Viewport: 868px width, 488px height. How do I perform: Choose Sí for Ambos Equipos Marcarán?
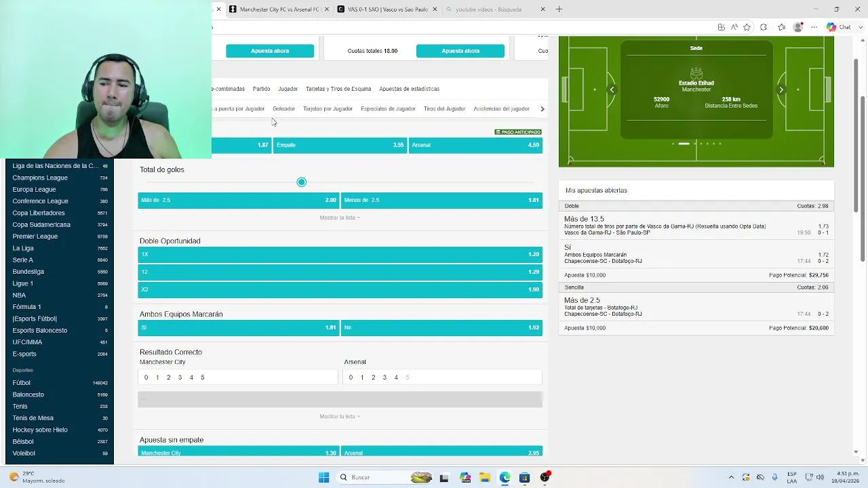(x=238, y=327)
